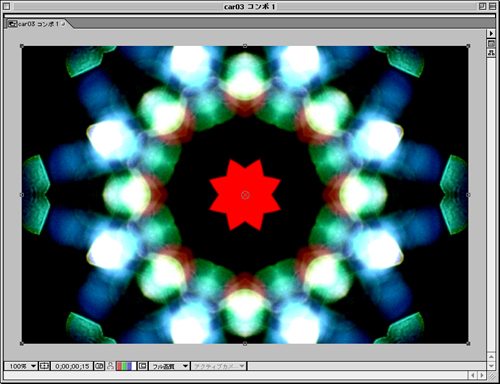Click the 0;00;00;15 current time display
Viewport: 500px width, 384px height.
72,366
